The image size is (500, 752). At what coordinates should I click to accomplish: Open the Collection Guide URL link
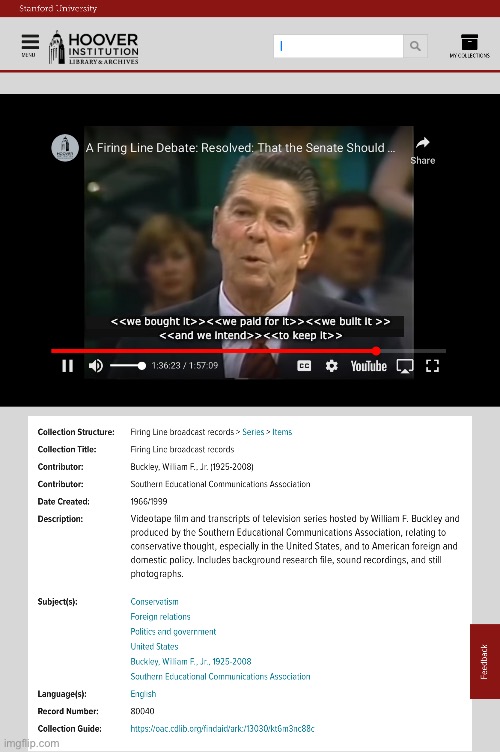(x=222, y=728)
